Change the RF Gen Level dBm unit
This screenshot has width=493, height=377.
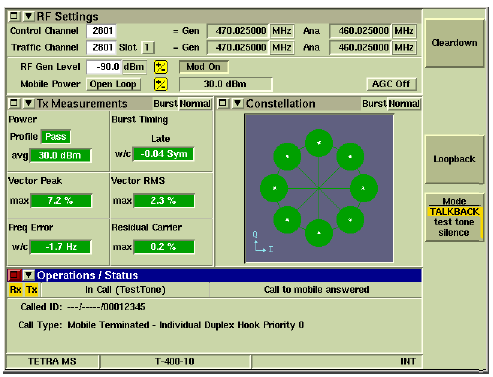(134, 67)
